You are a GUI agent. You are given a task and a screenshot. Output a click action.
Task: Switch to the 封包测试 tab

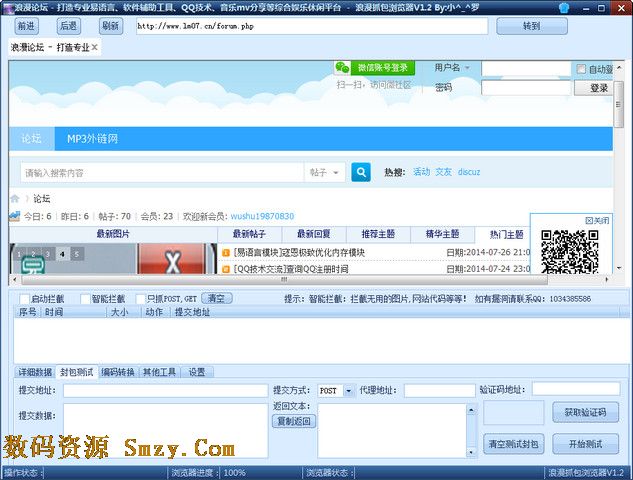click(77, 372)
